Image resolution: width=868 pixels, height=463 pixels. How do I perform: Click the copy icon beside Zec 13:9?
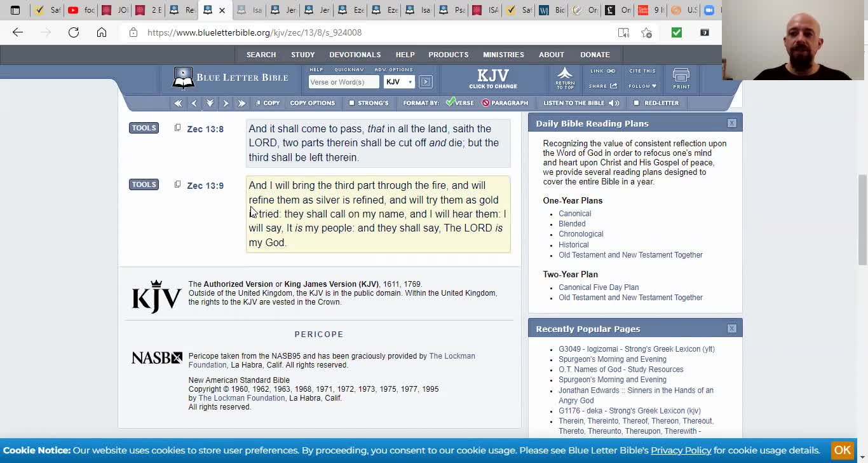click(177, 184)
